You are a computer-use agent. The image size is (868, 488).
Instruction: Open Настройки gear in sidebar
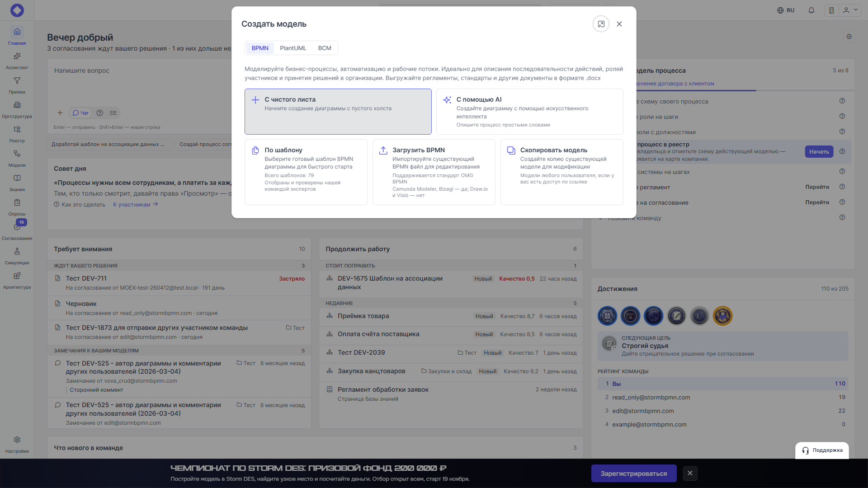[17, 440]
